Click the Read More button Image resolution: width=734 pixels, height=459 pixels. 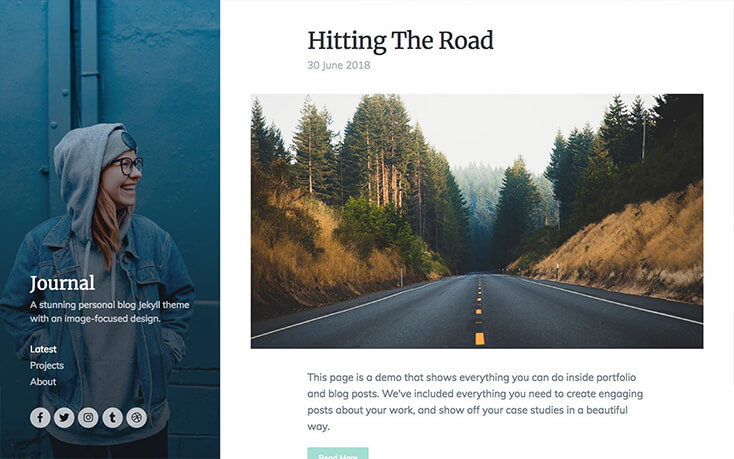[338, 453]
